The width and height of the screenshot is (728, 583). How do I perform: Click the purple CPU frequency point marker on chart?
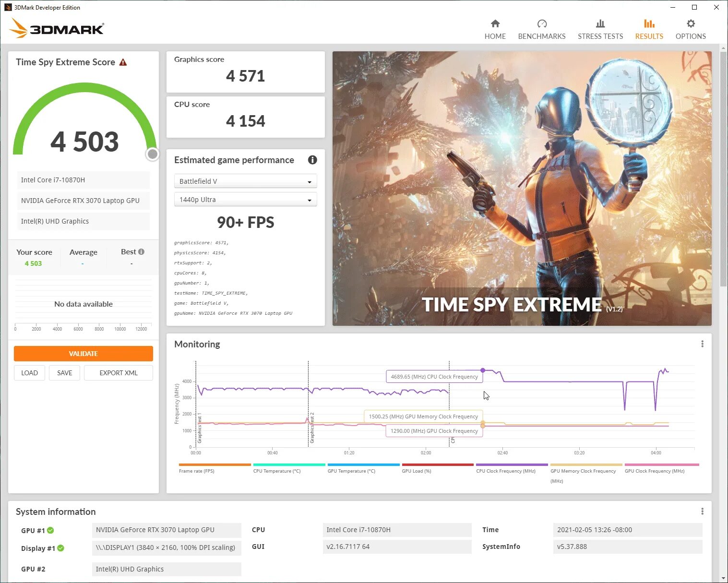483,370
